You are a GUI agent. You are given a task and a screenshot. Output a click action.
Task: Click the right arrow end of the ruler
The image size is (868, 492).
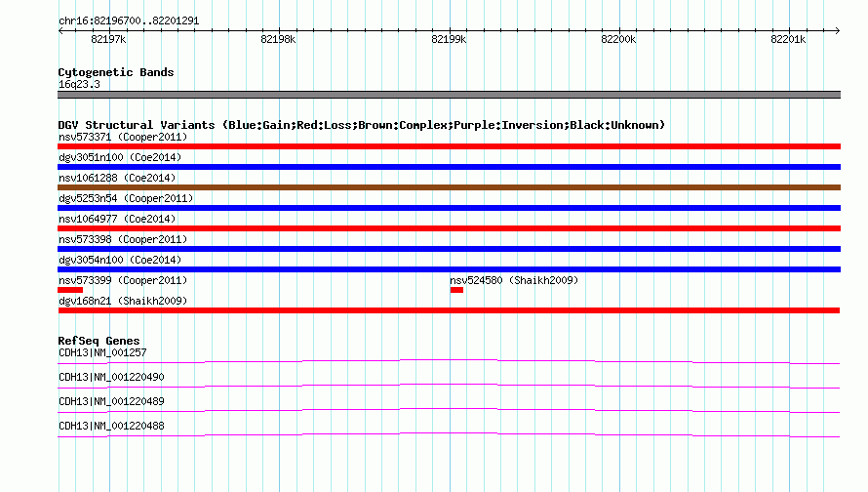point(838,31)
